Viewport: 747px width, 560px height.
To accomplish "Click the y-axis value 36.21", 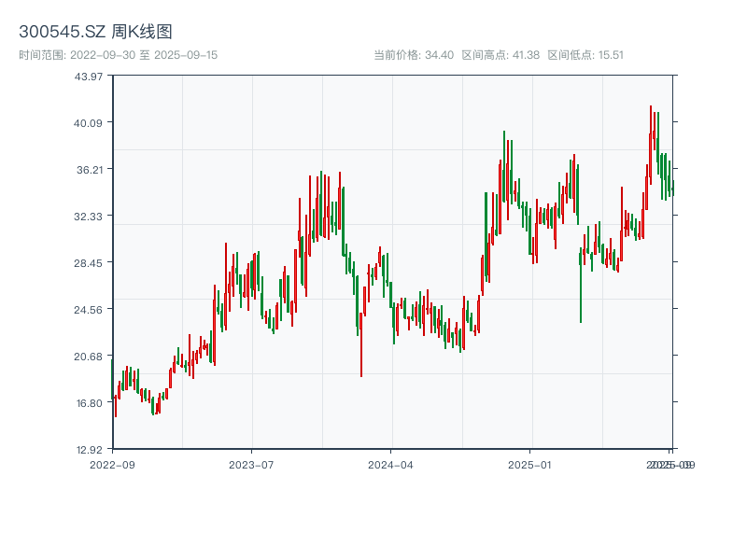I will 90,170.
